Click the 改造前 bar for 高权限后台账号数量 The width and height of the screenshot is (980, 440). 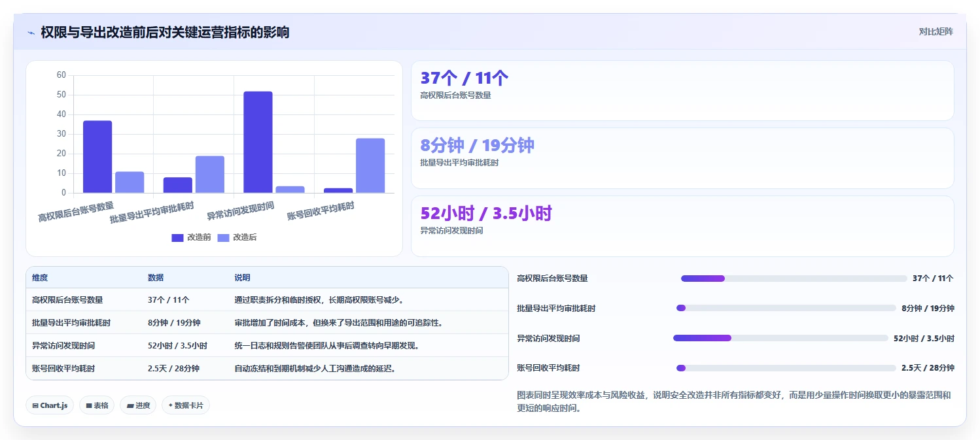click(x=97, y=157)
